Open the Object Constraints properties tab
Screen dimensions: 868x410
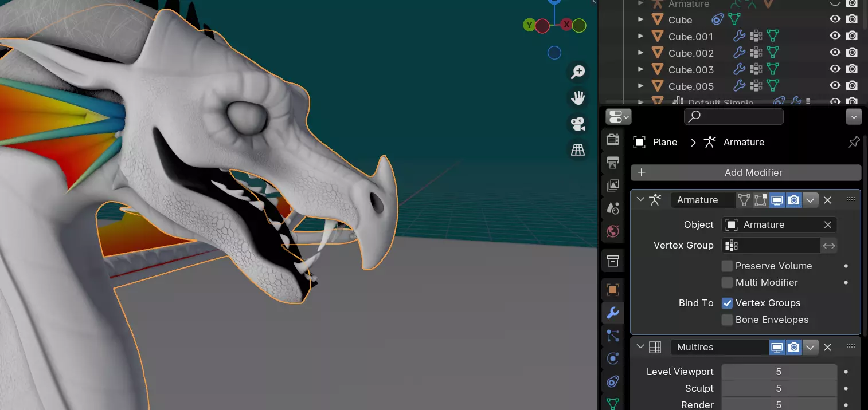click(613, 381)
